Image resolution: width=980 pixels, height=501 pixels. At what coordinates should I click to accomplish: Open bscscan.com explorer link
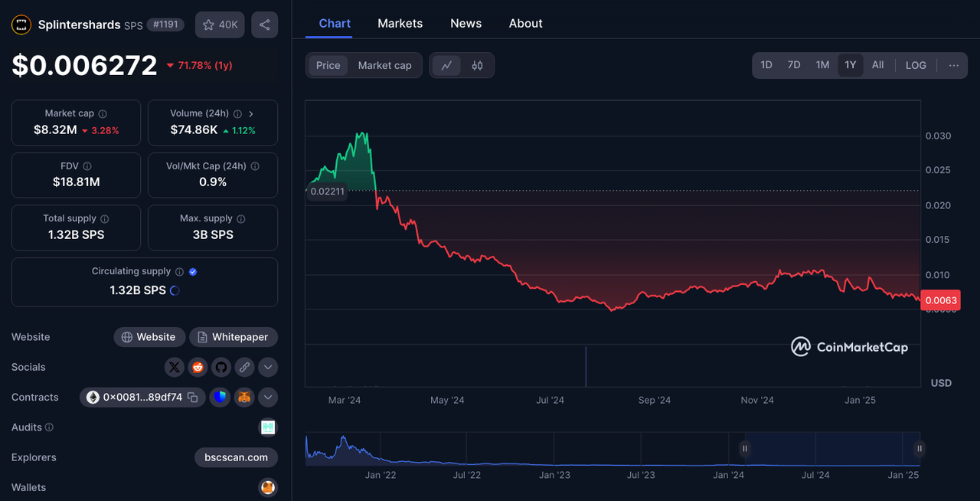[x=236, y=457]
